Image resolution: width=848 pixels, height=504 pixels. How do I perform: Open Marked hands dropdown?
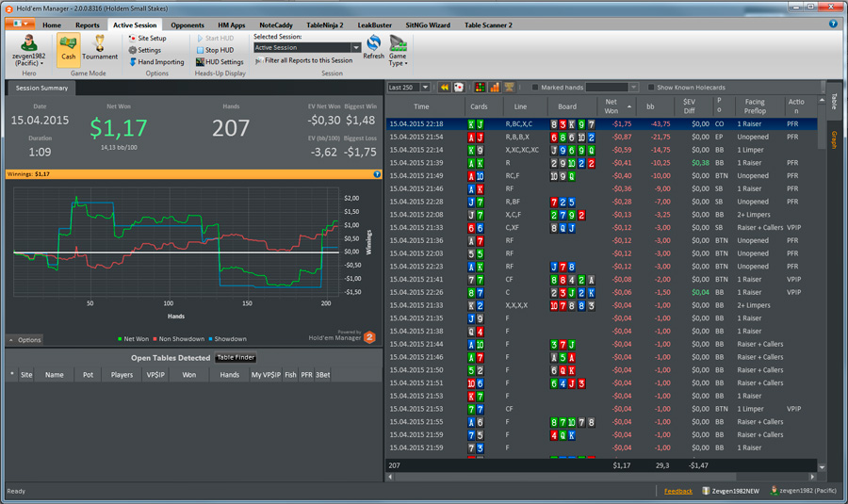pyautogui.click(x=634, y=87)
